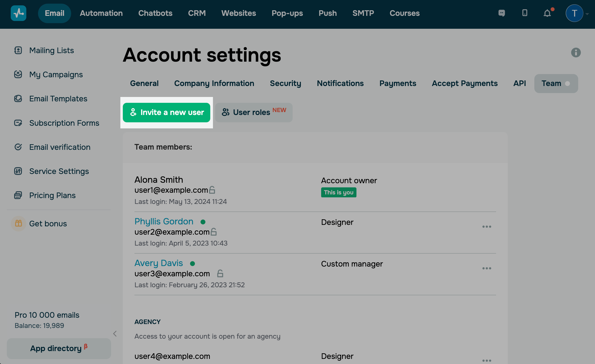Click the mobile app phone icon
The height and width of the screenshot is (364, 595).
pyautogui.click(x=525, y=13)
